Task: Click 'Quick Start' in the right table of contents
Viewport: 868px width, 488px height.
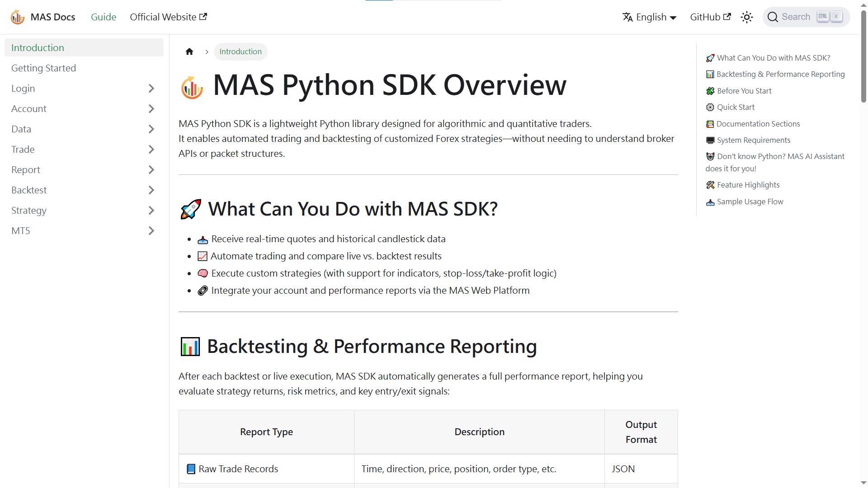Action: click(735, 107)
